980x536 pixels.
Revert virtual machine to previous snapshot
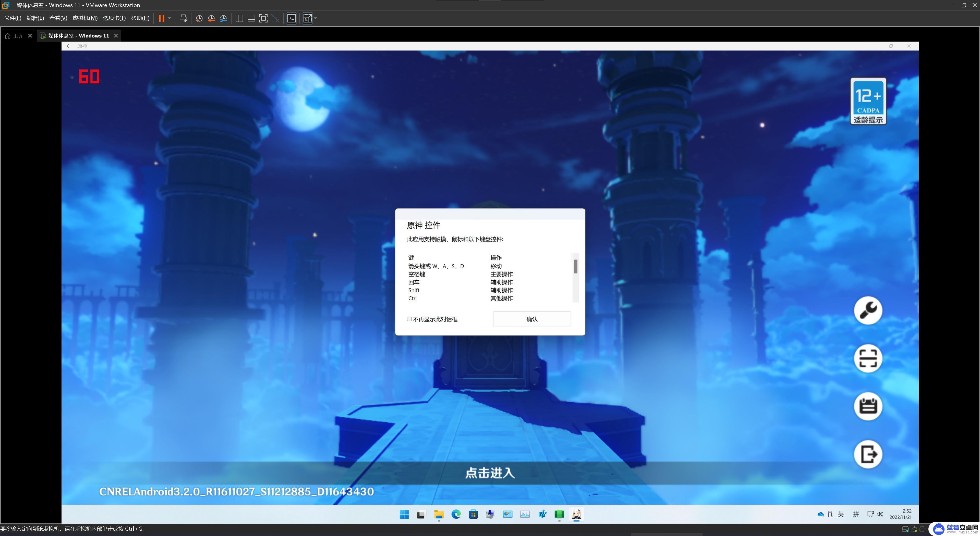click(x=211, y=18)
